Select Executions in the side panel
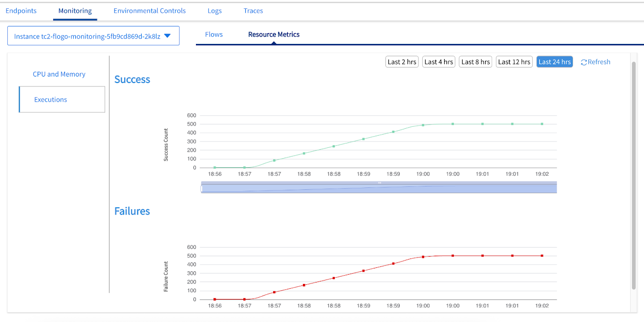The height and width of the screenshot is (322, 644). (51, 100)
